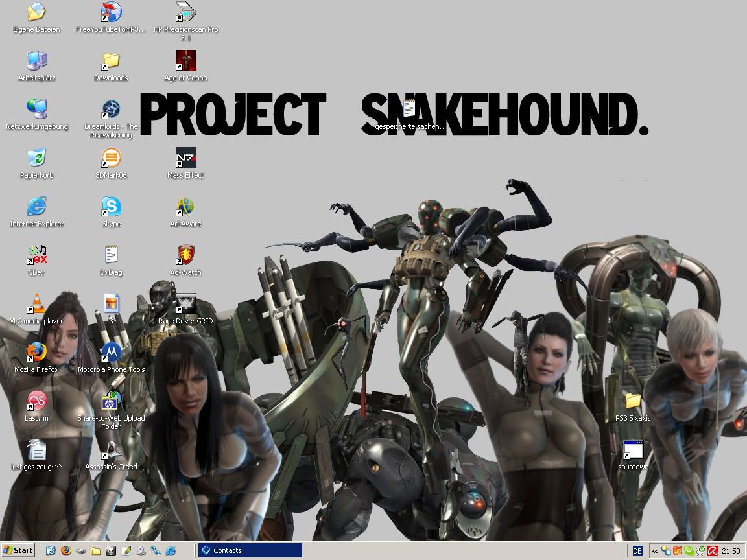The height and width of the screenshot is (560, 747).
Task: Click the first quick launch icon beside Start
Action: [x=51, y=550]
